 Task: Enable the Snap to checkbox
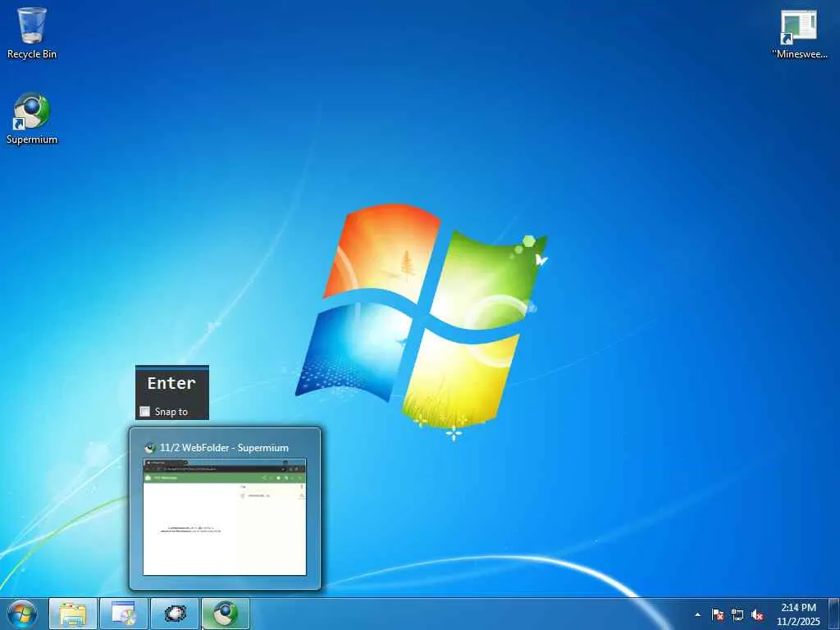[144, 412]
